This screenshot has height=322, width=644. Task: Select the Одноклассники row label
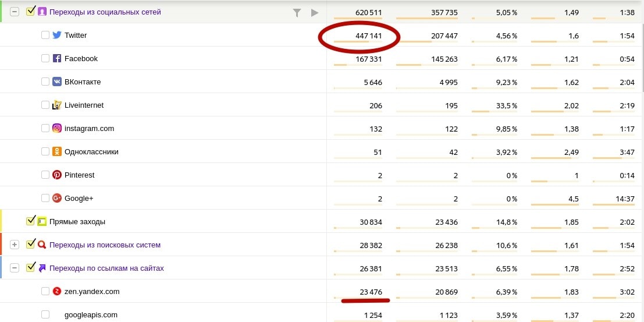point(91,151)
